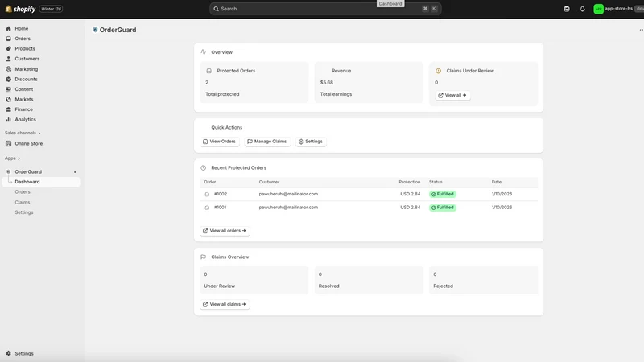Image resolution: width=644 pixels, height=362 pixels.
Task: Click the Finance bank icon
Action: (9, 109)
